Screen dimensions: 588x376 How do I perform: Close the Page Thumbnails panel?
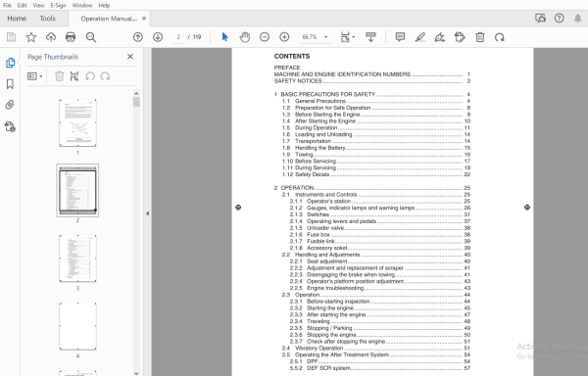130,57
